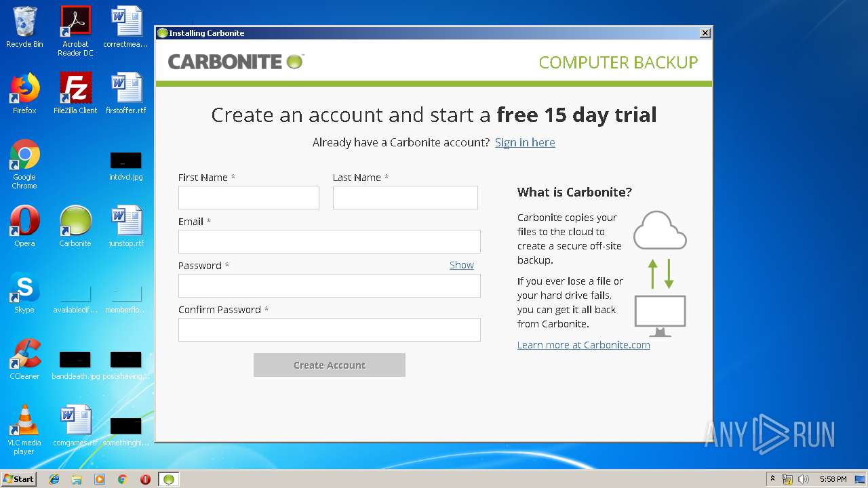Close the Installing Carbonite window
The height and width of the screenshot is (488, 868).
705,33
